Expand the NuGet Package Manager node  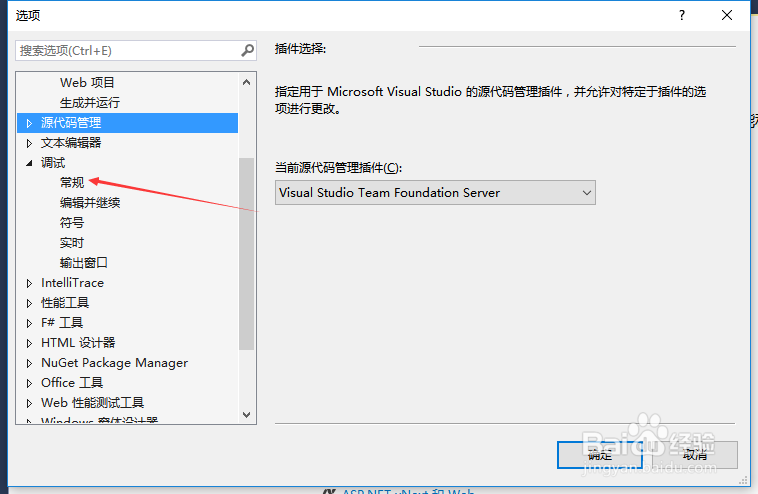coord(30,363)
